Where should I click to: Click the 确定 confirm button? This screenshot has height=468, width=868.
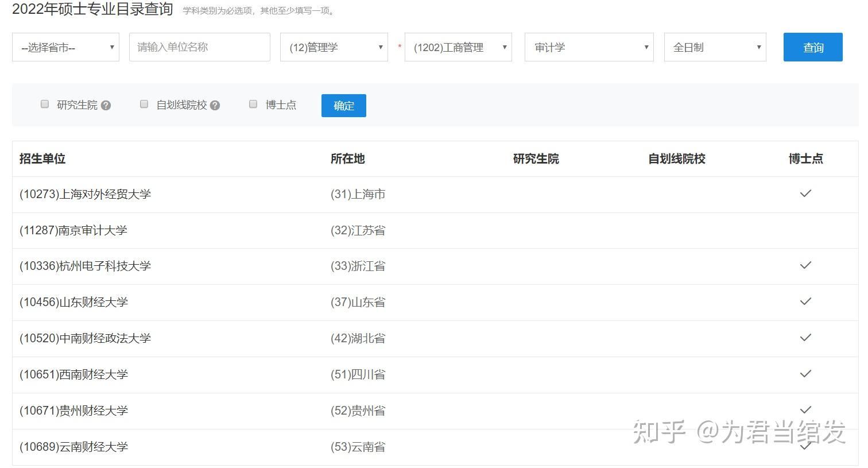pyautogui.click(x=344, y=106)
